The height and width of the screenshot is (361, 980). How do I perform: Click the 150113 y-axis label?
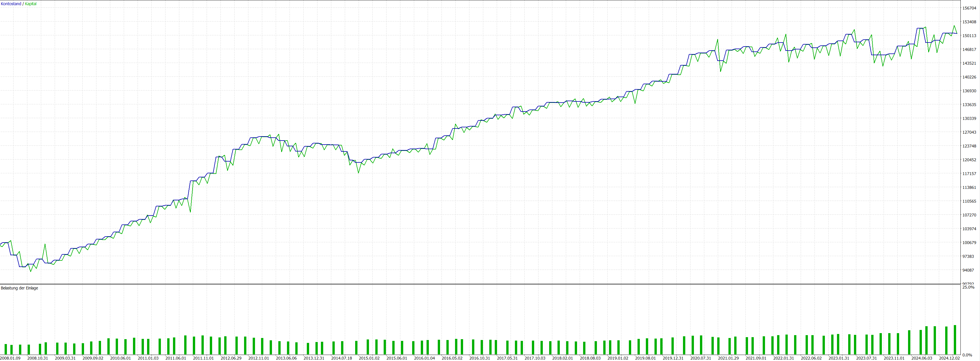pos(969,36)
